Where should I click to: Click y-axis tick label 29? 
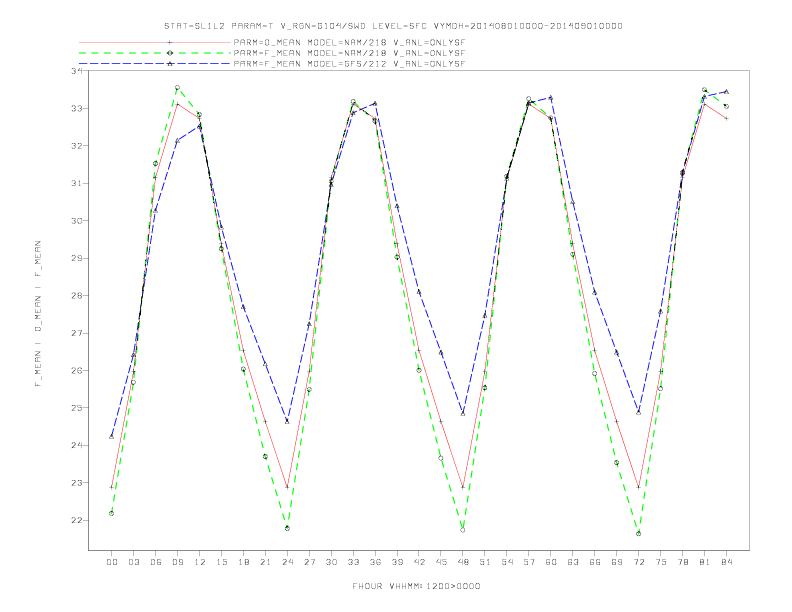pyautogui.click(x=76, y=258)
